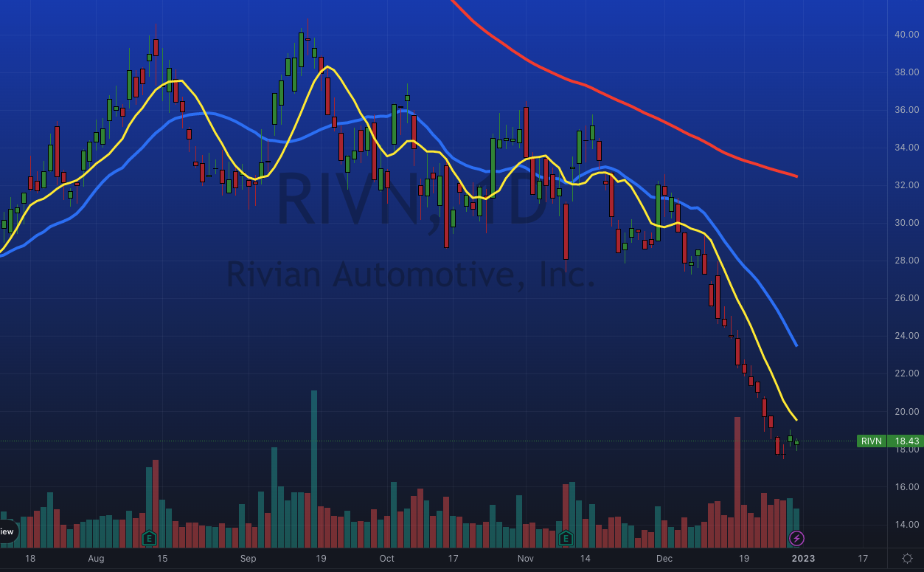Click the 20.00 price axis label

coord(906,412)
